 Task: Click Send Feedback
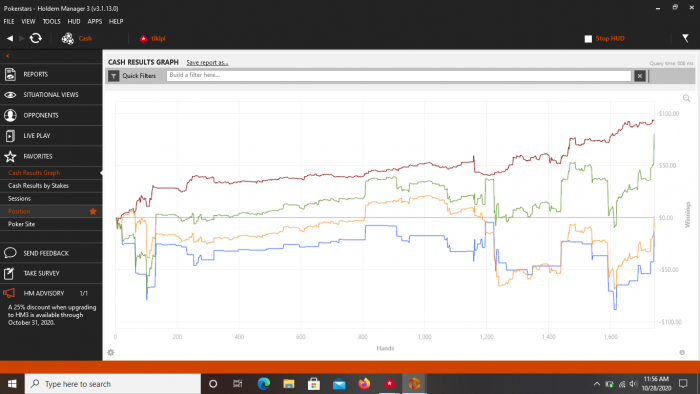click(51, 253)
